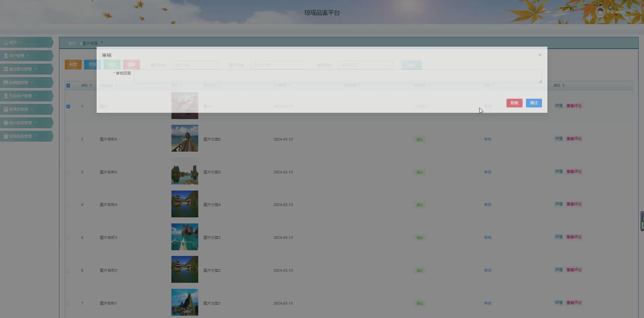Expand the 管理员管理 chevron
This screenshot has width=644, height=318.
point(32,109)
